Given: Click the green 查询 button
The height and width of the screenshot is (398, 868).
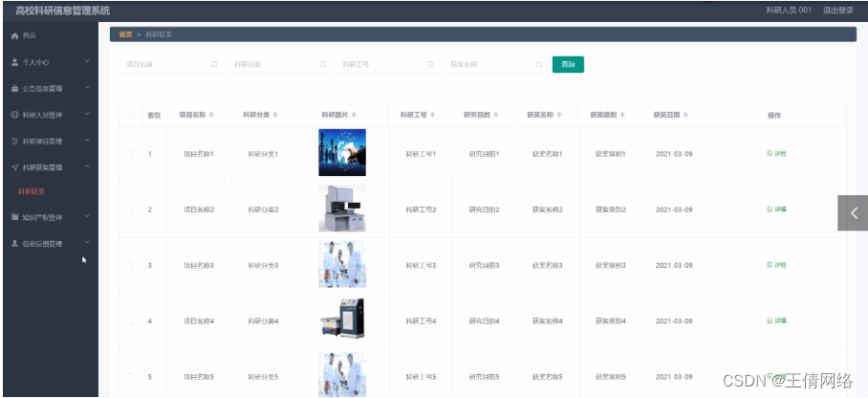Looking at the screenshot, I should coord(568,64).
